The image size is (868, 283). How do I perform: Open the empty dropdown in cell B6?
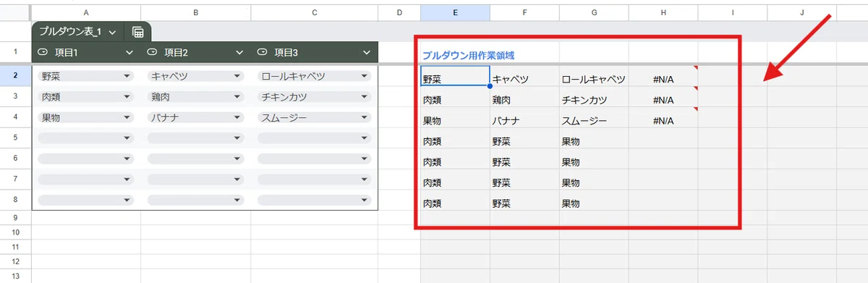click(x=196, y=159)
